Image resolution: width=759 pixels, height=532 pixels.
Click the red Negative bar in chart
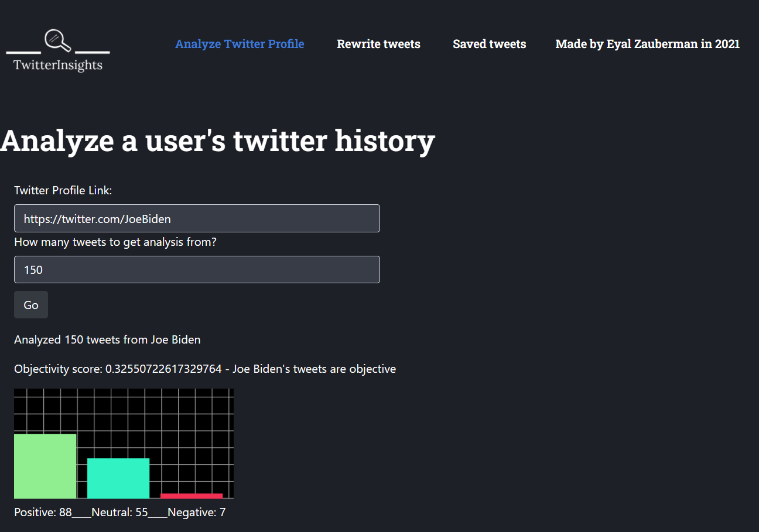[x=192, y=496]
